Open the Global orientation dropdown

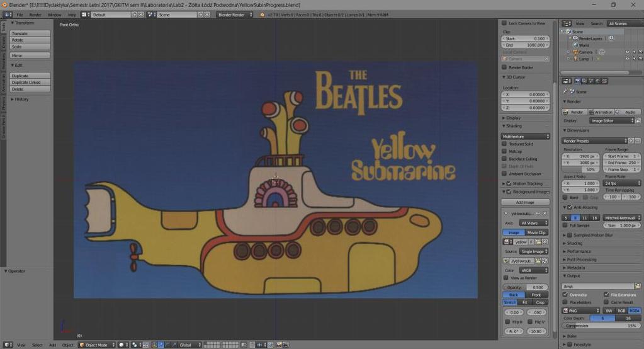[x=189, y=345]
